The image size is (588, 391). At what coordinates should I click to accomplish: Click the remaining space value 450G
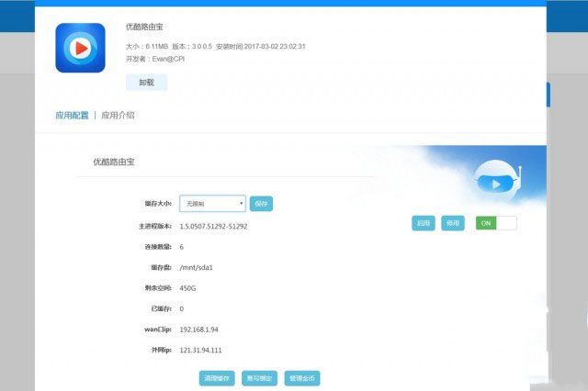click(187, 288)
